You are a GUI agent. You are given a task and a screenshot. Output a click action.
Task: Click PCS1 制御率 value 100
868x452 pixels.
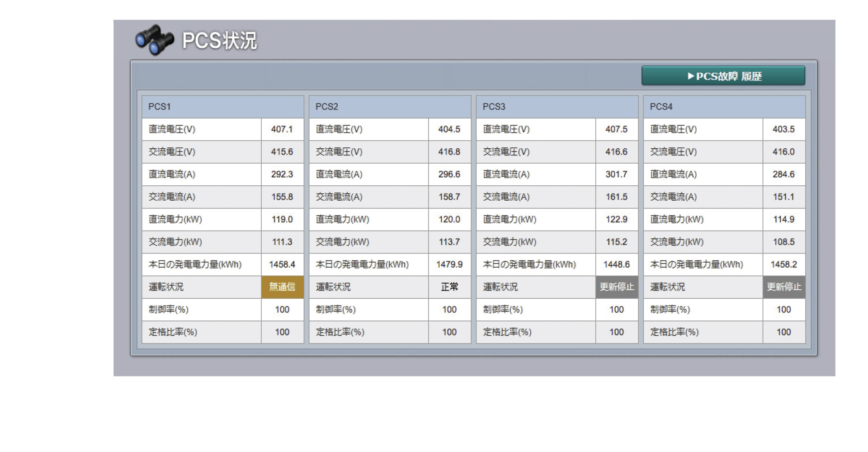pos(282,310)
